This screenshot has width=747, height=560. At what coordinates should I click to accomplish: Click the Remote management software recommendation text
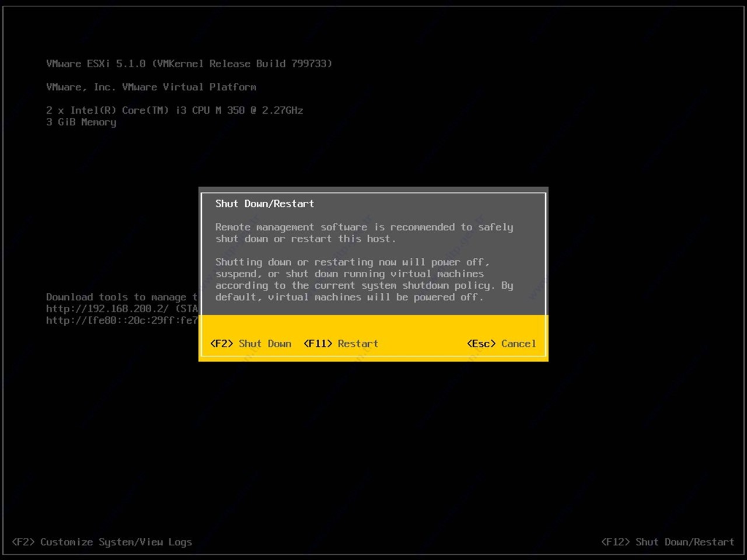coord(364,233)
